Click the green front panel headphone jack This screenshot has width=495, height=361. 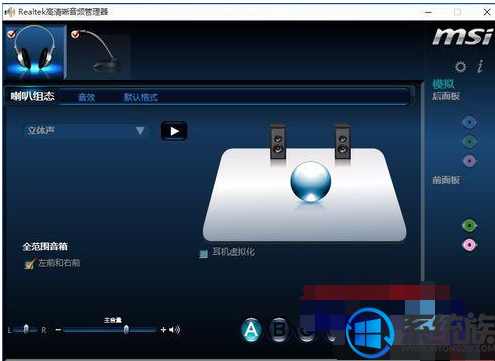pos(469,226)
